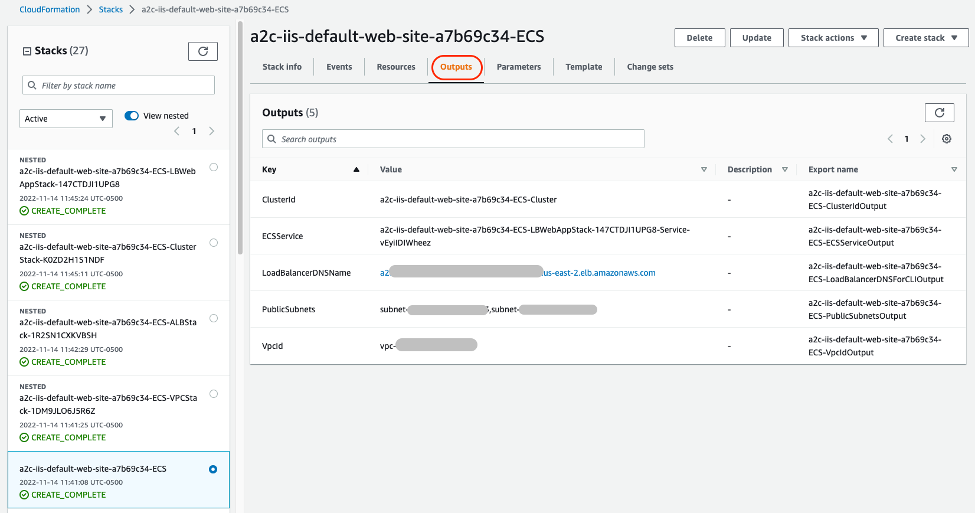The image size is (977, 514).
Task: Sort by Export name column arrow
Action: click(x=954, y=169)
